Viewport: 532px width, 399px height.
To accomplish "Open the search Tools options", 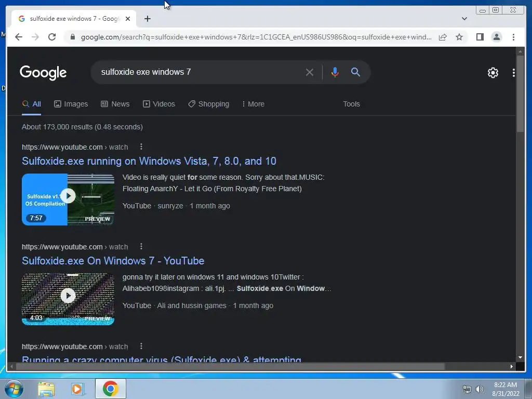I will [351, 104].
